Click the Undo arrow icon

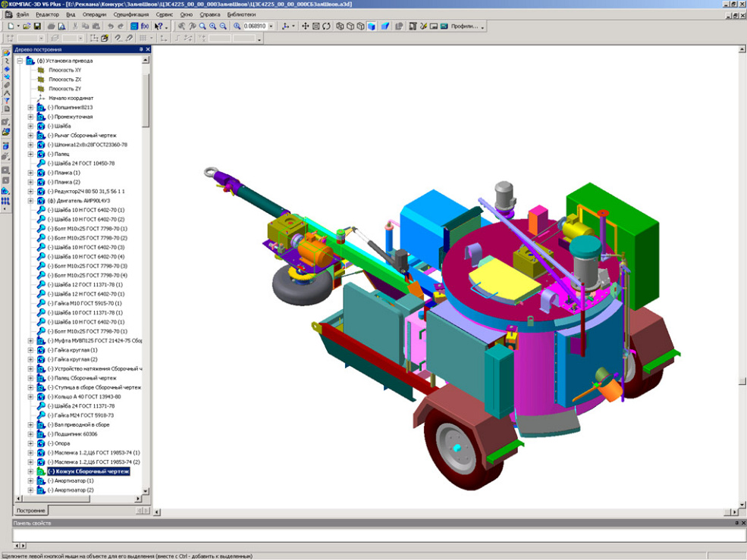[x=111, y=26]
